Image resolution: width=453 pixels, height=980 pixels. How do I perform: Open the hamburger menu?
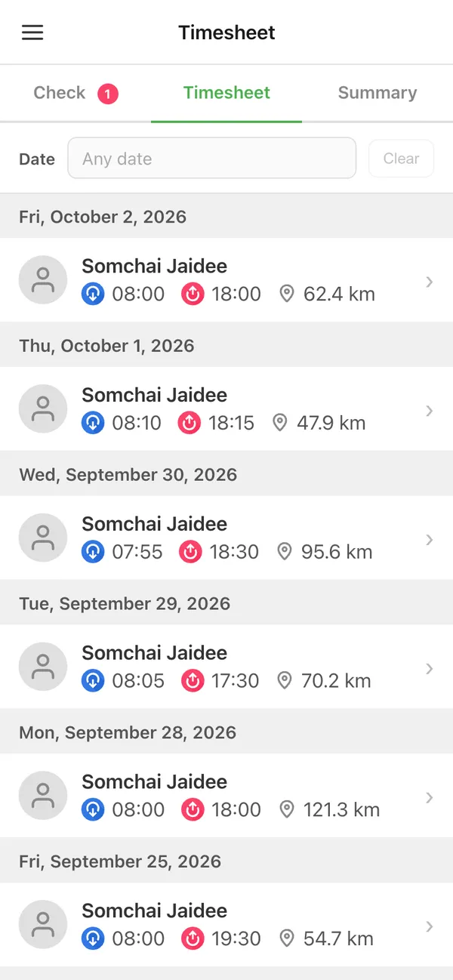pyautogui.click(x=32, y=32)
